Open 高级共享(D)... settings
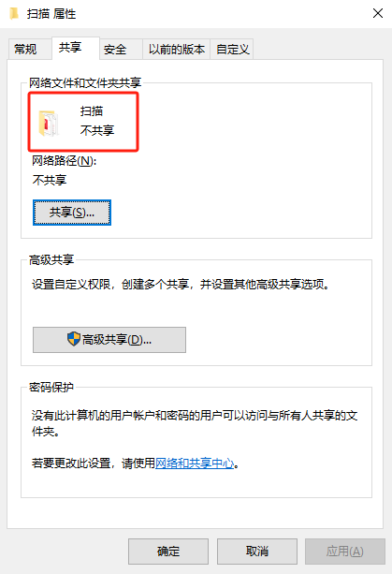This screenshot has width=392, height=574. pyautogui.click(x=109, y=340)
